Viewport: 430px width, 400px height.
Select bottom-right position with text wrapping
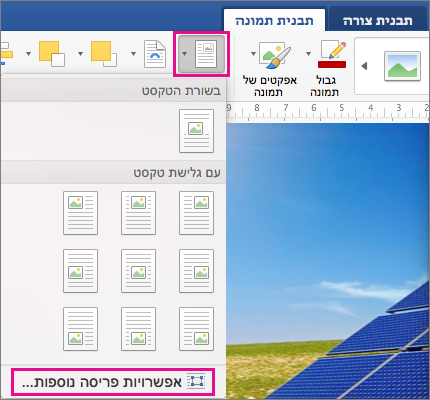[196, 329]
